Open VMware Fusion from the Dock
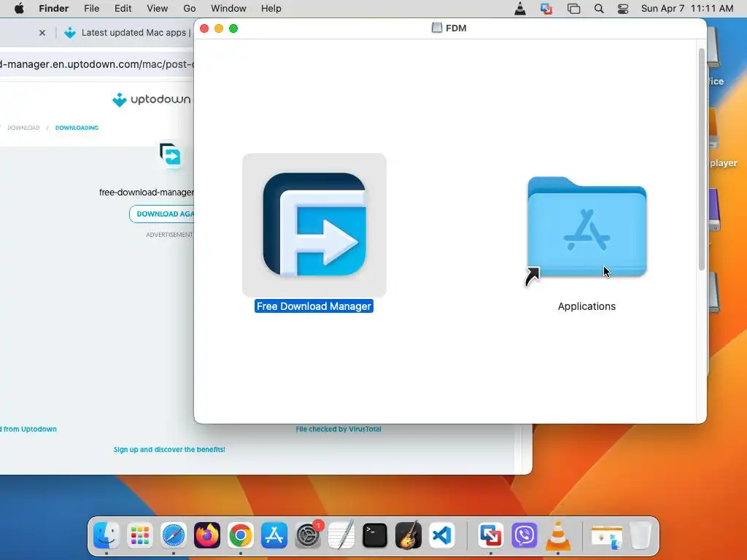Viewport: 747px width, 560px height. [491, 535]
